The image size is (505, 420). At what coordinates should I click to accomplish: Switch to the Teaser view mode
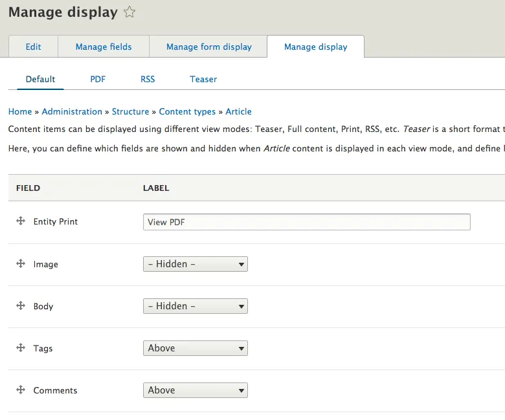tap(203, 79)
